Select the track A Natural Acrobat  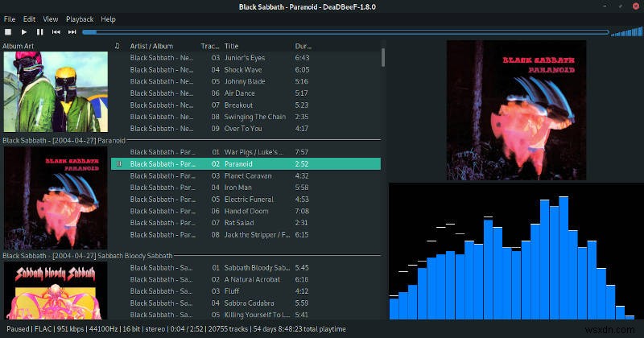pos(246,279)
